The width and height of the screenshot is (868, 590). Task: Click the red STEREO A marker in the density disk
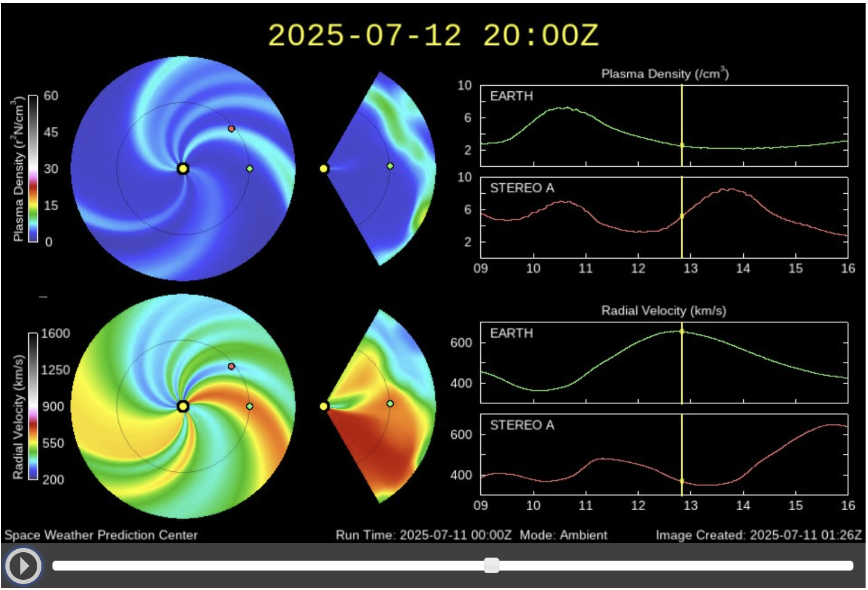point(232,128)
